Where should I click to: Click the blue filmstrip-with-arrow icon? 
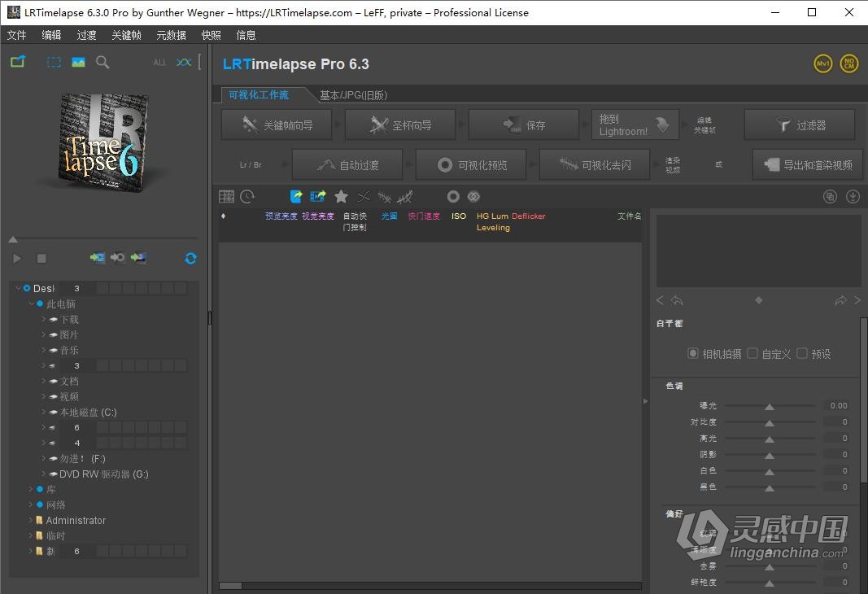[x=318, y=196]
